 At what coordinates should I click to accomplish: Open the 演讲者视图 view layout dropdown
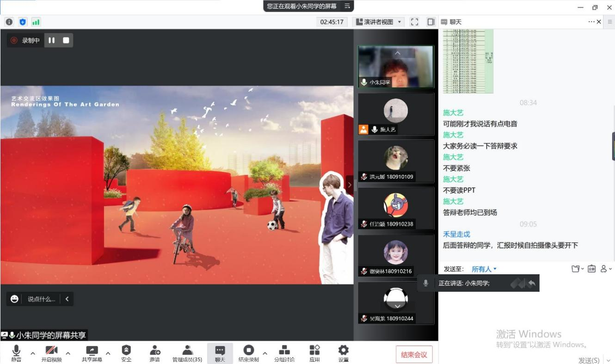click(379, 22)
